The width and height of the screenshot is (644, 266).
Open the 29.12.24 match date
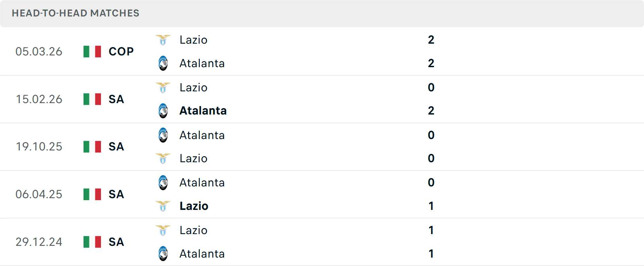click(39, 242)
